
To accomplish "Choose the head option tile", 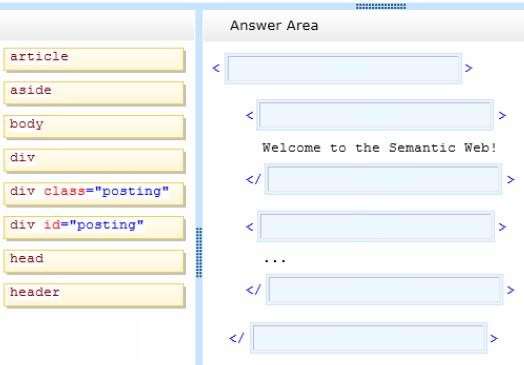I will coord(94,262).
